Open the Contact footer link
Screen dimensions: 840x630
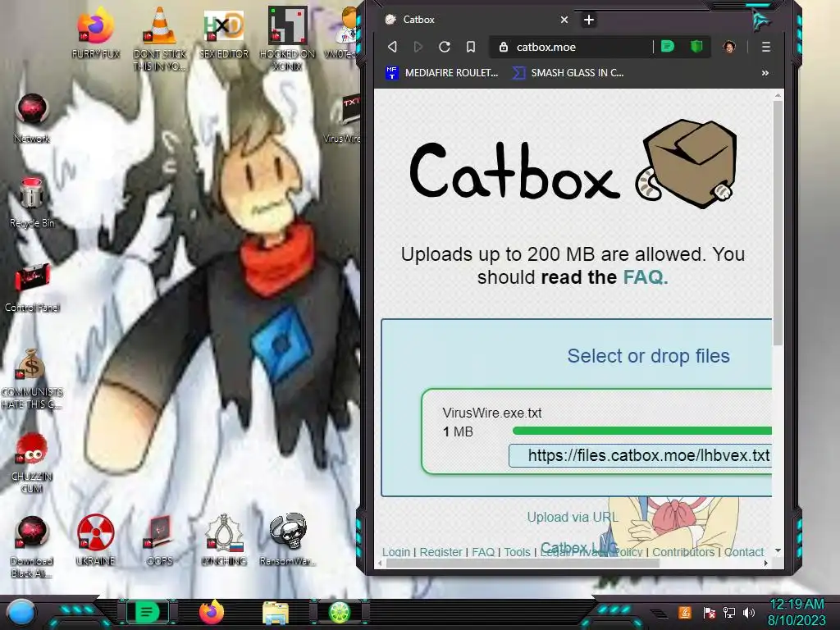point(743,552)
